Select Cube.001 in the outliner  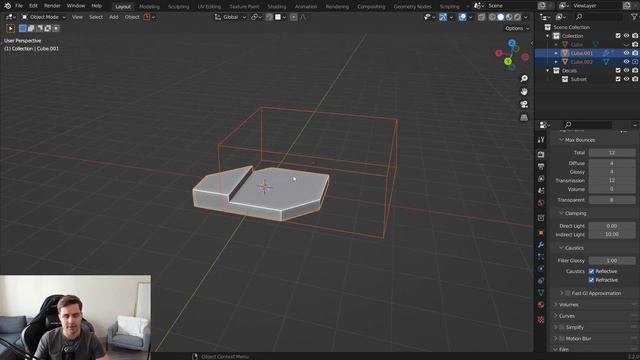pyautogui.click(x=582, y=53)
